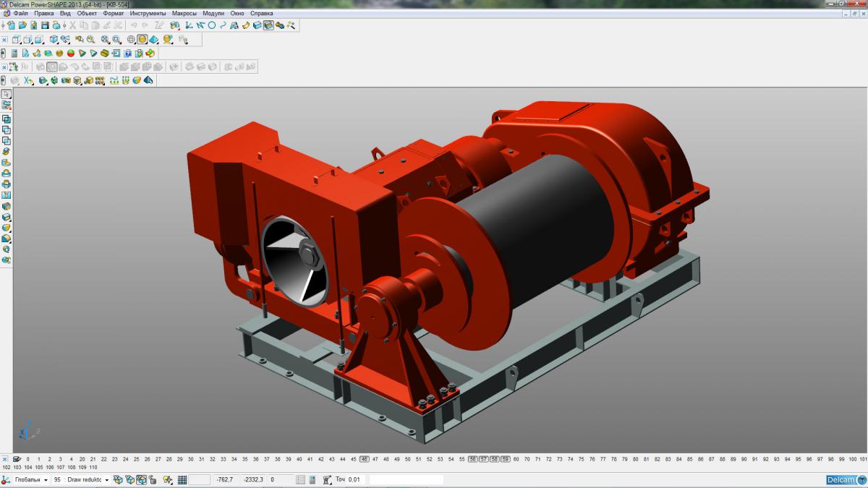Toggle level 46 visibility
868x488 pixels.
coord(365,459)
